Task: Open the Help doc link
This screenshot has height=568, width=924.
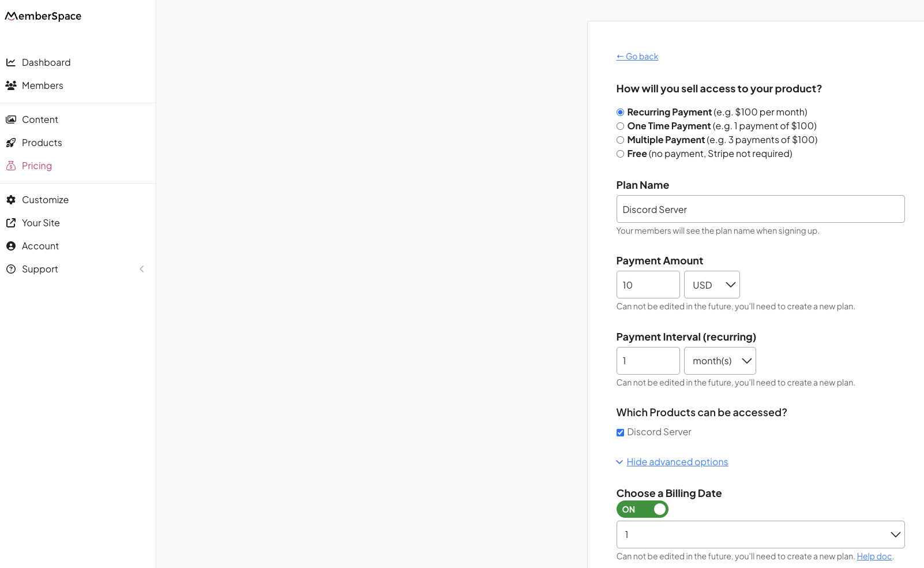Action: pyautogui.click(x=874, y=556)
